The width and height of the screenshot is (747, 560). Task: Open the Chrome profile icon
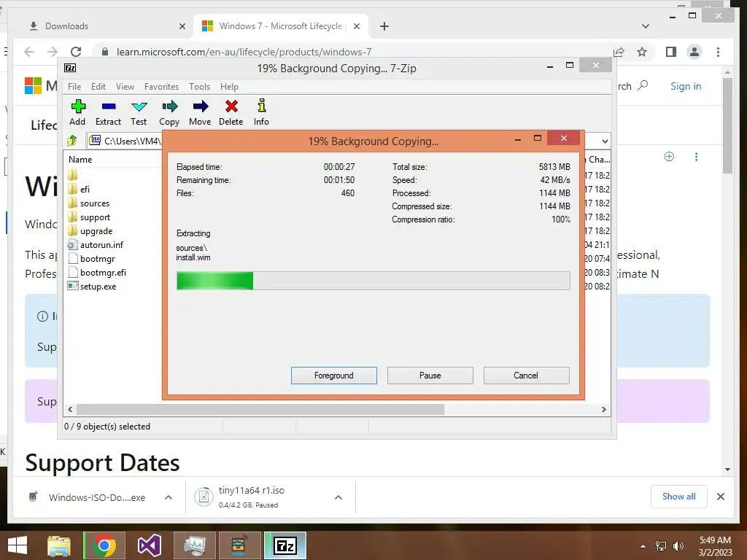click(x=694, y=52)
